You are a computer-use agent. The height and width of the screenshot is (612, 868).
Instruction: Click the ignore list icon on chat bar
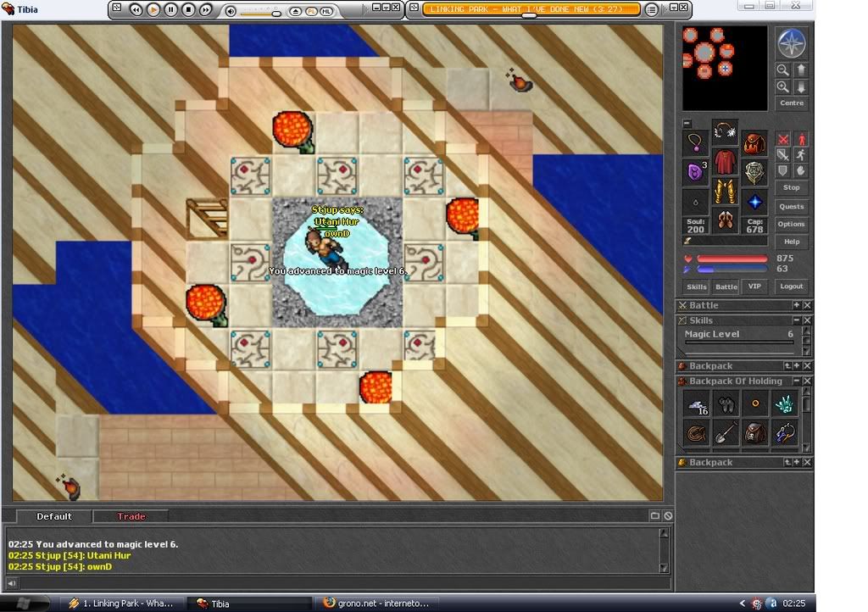(668, 515)
